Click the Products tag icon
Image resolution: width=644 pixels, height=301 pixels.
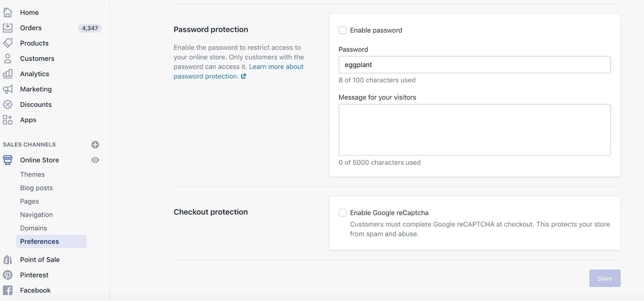click(8, 43)
